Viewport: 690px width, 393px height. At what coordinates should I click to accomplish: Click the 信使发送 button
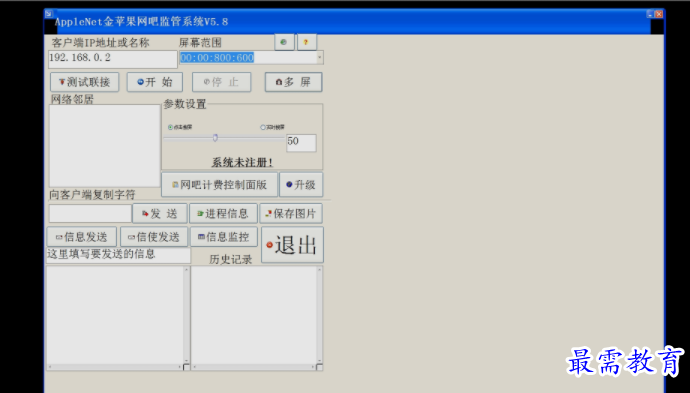(154, 237)
